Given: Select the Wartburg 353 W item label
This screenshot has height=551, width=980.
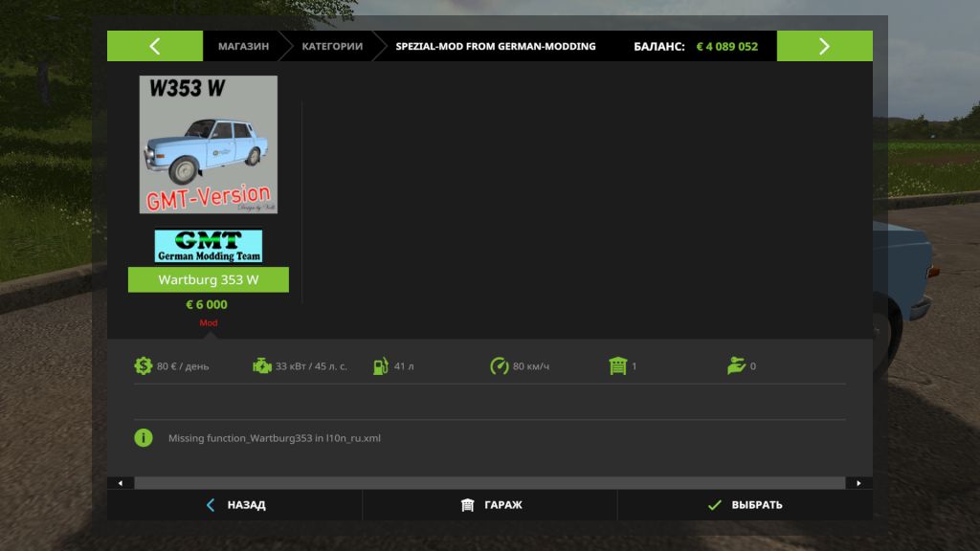Looking at the screenshot, I should [x=209, y=280].
